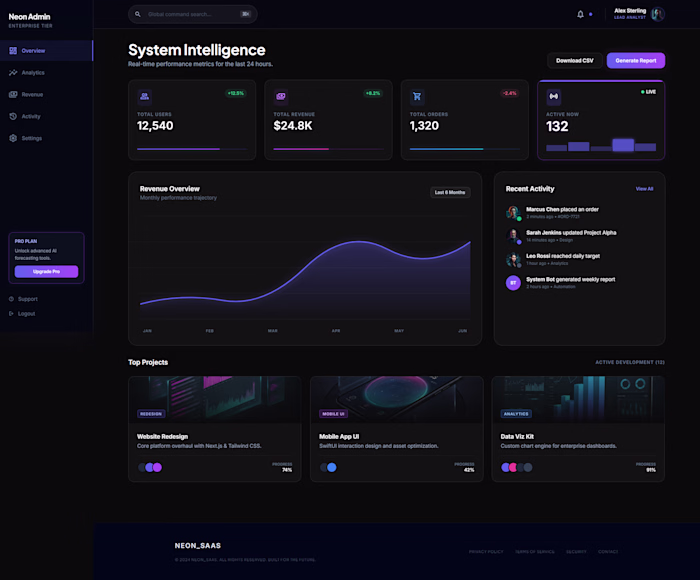Open the Last 6 Months range selector

pos(450,192)
